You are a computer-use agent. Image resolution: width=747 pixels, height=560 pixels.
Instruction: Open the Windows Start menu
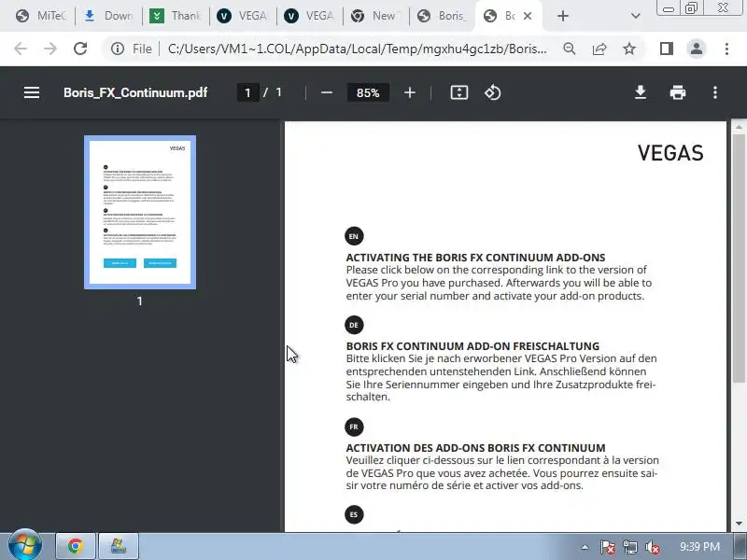tap(25, 546)
